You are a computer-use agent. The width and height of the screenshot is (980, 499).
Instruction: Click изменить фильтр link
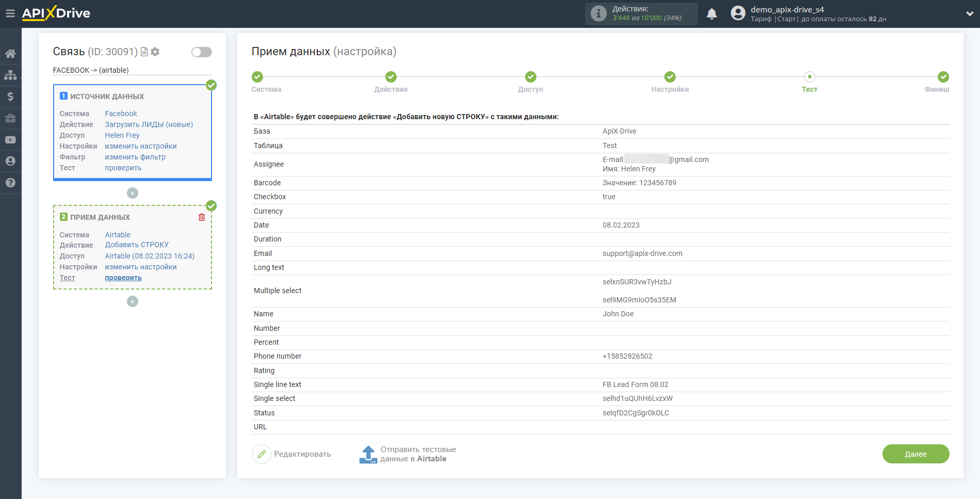click(135, 157)
